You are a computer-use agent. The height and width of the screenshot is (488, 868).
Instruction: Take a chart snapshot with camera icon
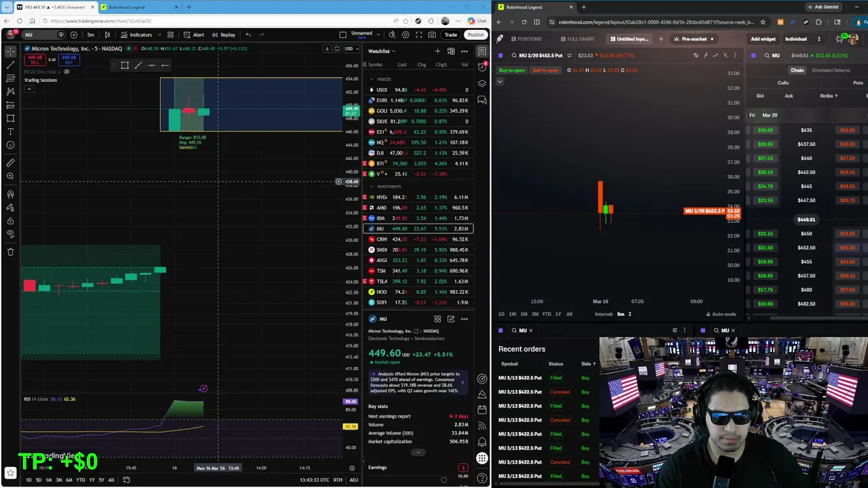(431, 35)
